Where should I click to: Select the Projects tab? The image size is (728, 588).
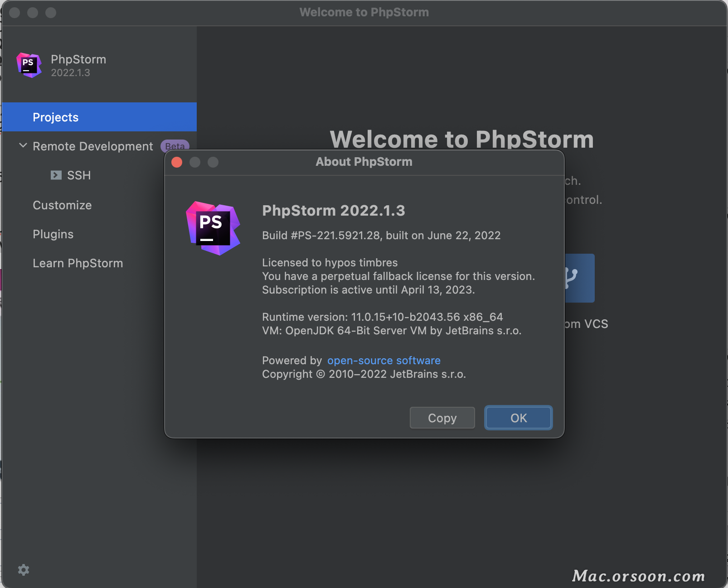coord(99,117)
